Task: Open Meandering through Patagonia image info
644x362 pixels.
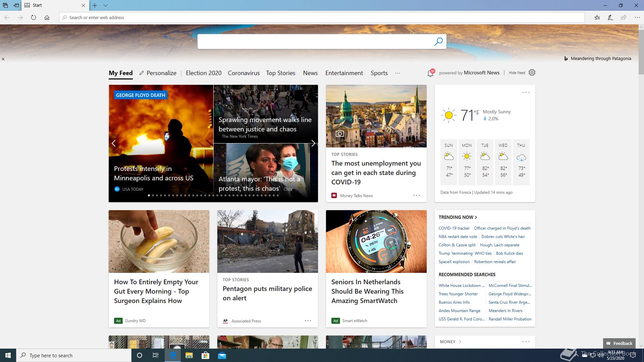Action: pos(598,58)
